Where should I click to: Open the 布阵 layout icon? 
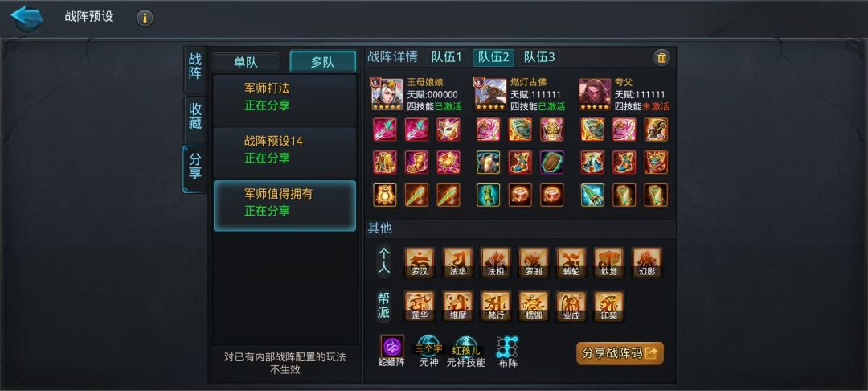coord(507,347)
